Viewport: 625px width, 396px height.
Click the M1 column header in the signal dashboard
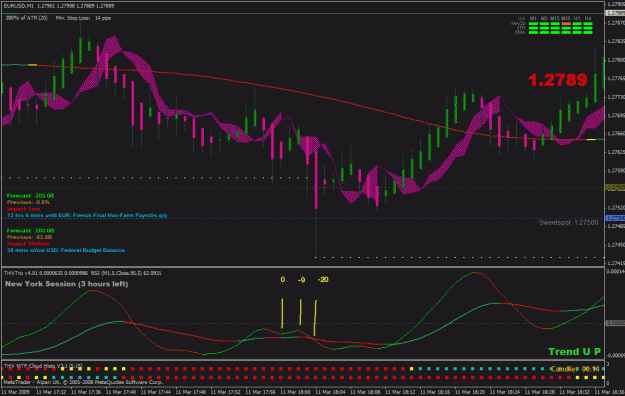coord(533,18)
